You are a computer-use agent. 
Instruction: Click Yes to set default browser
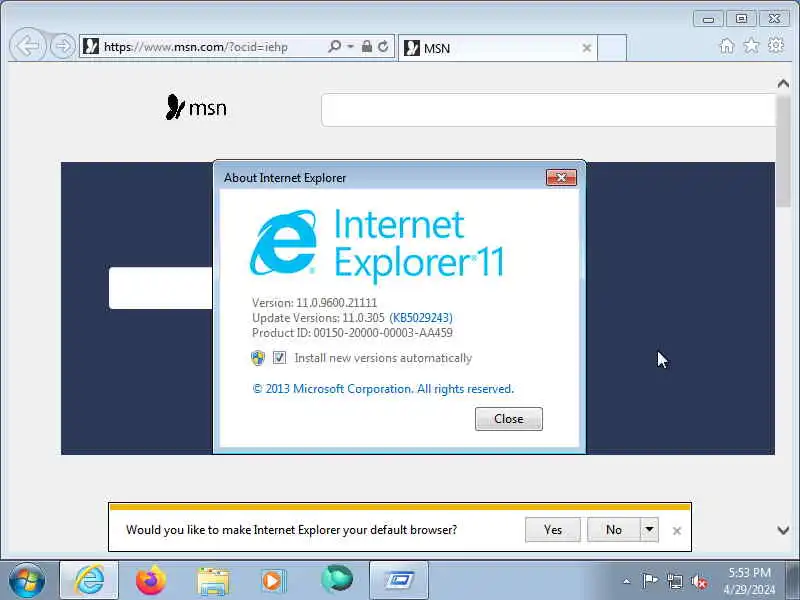[553, 530]
